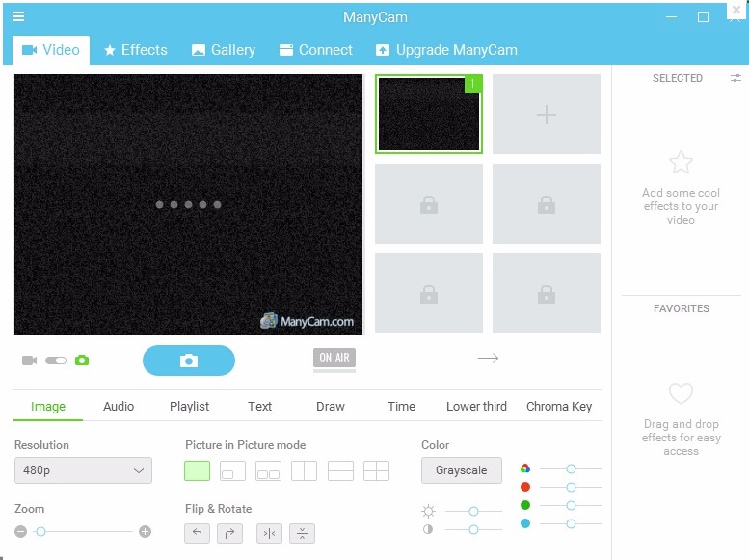
Task: Click the bottom-left locked source tile
Action: [x=429, y=293]
